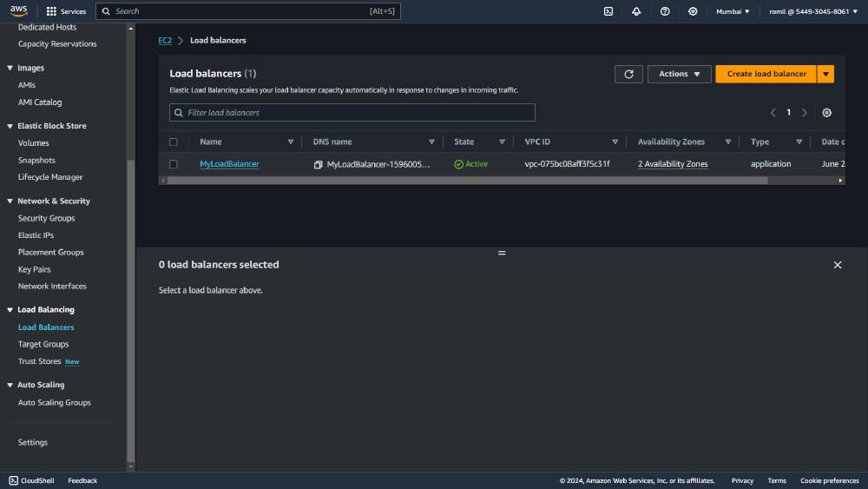The height and width of the screenshot is (489, 868).
Task: Open the MyLoadBalancer link
Action: (x=229, y=164)
